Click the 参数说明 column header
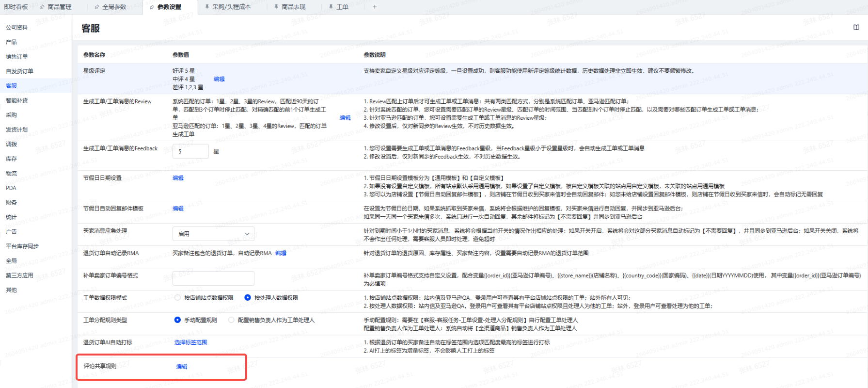The image size is (868, 388). (x=375, y=55)
